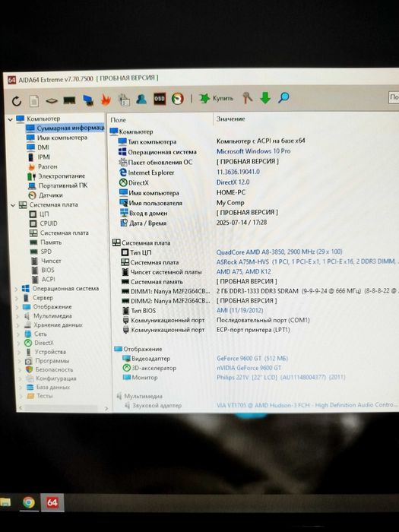399x532 pixels.
Task: Open File Explorer from the taskbar
Action: [x=5, y=502]
